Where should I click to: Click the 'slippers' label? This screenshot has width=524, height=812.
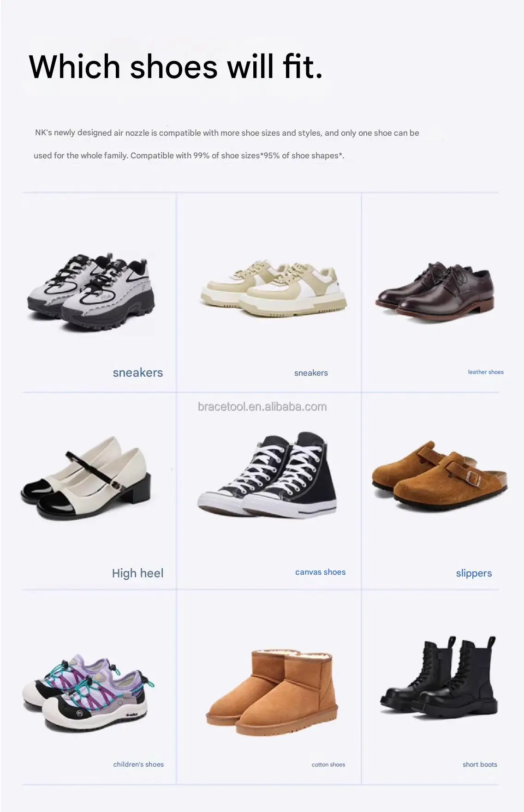(474, 573)
